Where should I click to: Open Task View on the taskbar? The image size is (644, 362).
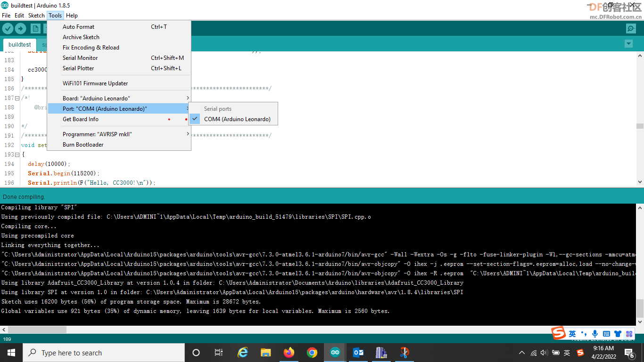click(x=219, y=353)
